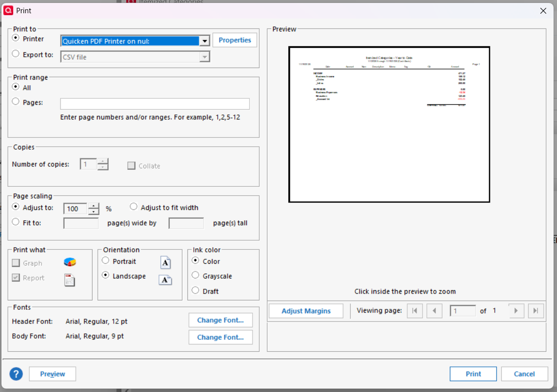Click the number of copies field
Screen dimensions: 557x392
pyautogui.click(x=89, y=164)
